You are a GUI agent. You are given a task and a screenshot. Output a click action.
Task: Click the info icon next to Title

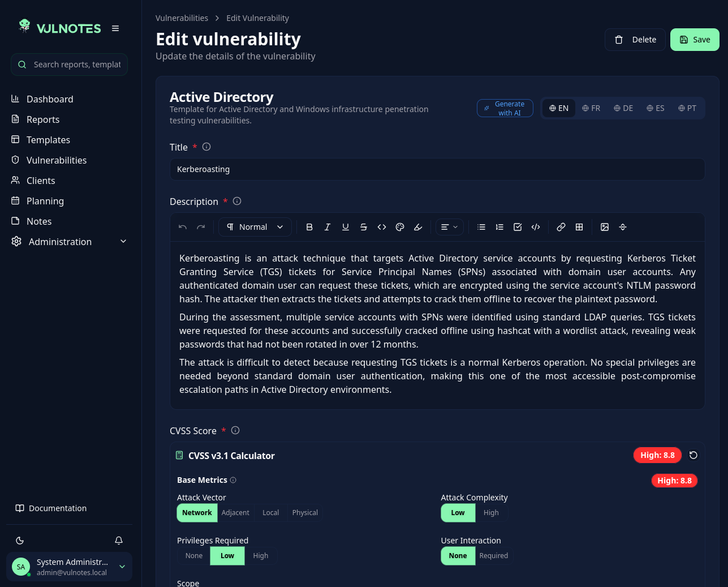coord(206,147)
